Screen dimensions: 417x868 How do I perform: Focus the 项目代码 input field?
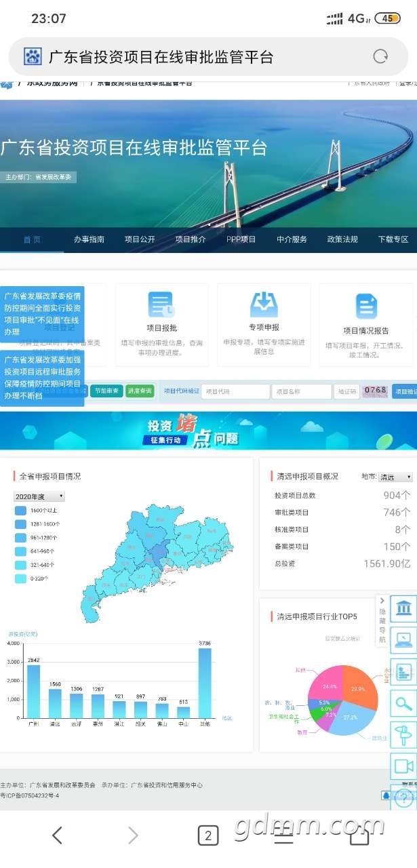pos(235,391)
